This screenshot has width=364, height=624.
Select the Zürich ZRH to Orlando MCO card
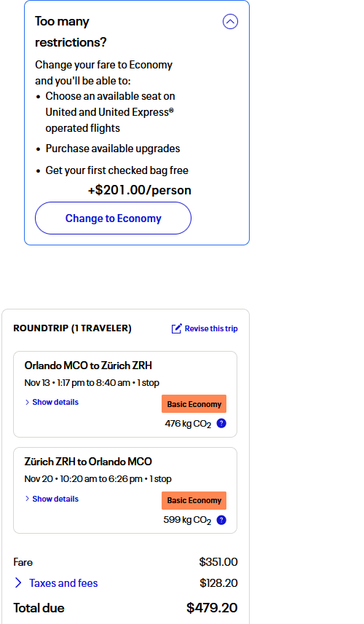coord(125,490)
